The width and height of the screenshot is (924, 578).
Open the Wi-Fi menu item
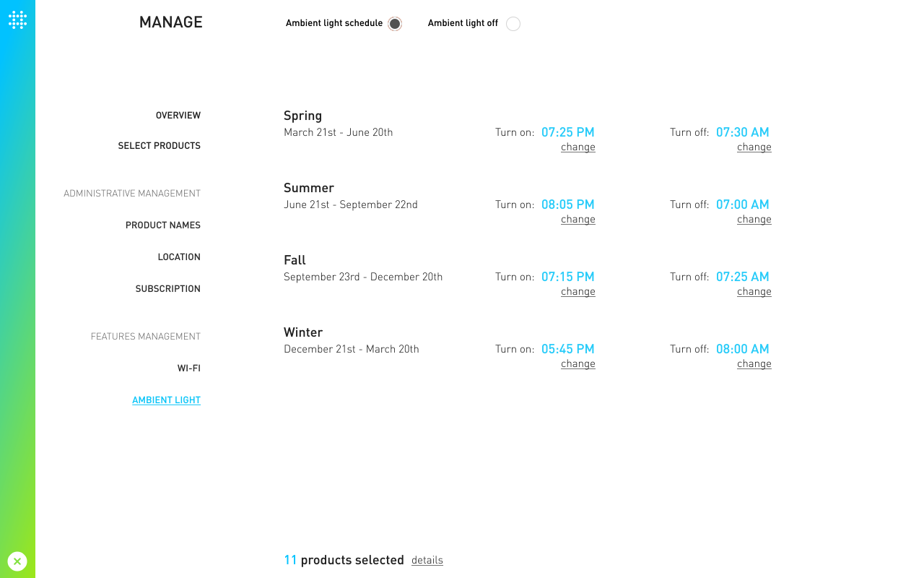click(189, 368)
